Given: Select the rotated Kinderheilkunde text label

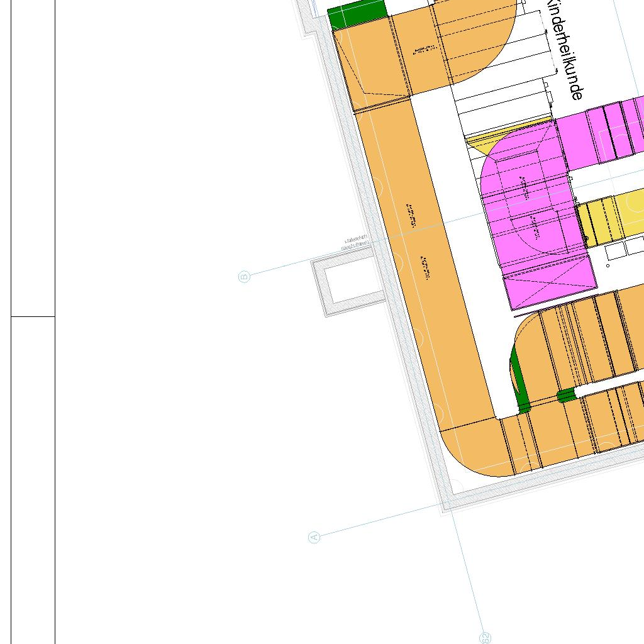Looking at the screenshot, I should (565, 49).
